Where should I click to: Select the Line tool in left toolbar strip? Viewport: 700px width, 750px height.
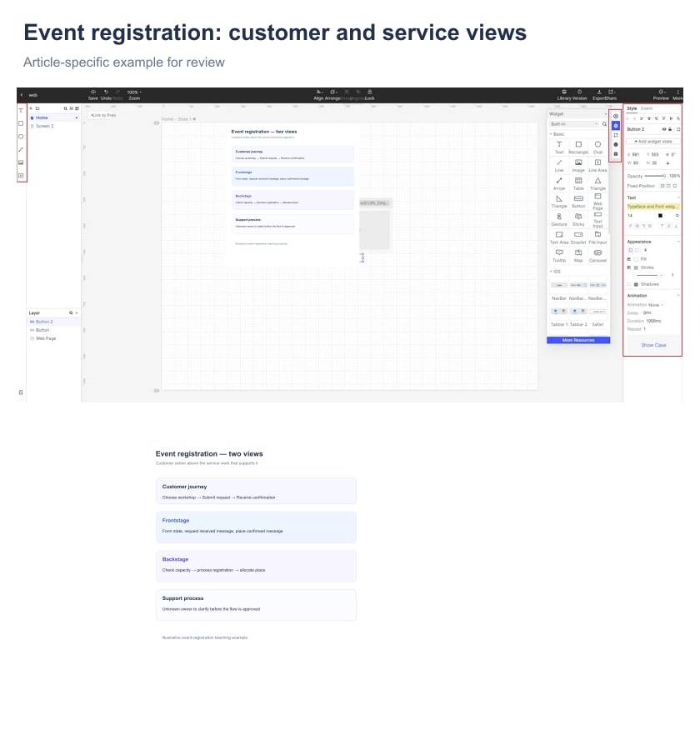pyautogui.click(x=21, y=150)
